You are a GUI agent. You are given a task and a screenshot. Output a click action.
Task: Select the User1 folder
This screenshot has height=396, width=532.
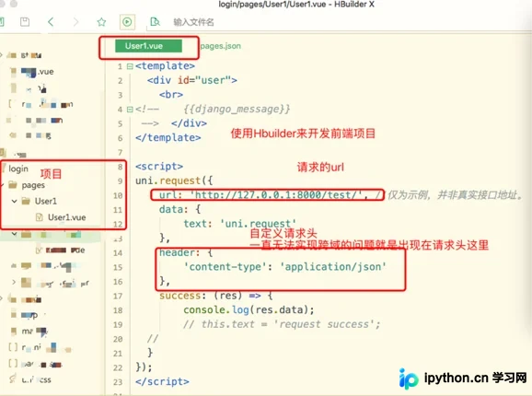point(45,202)
